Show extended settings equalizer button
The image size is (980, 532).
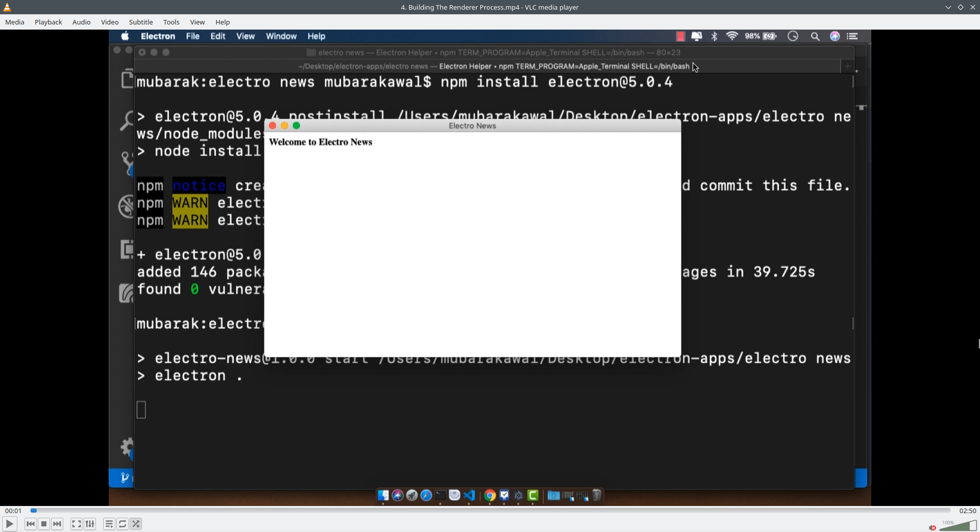pyautogui.click(x=90, y=524)
